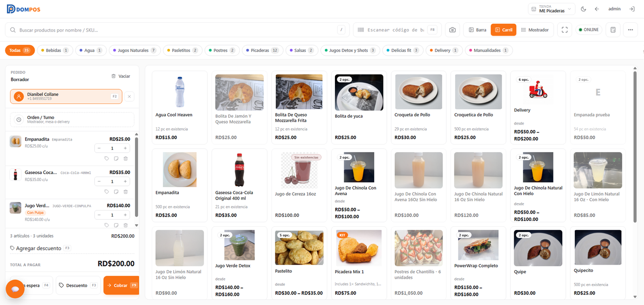Open the floating chat bubble button

coord(15,289)
